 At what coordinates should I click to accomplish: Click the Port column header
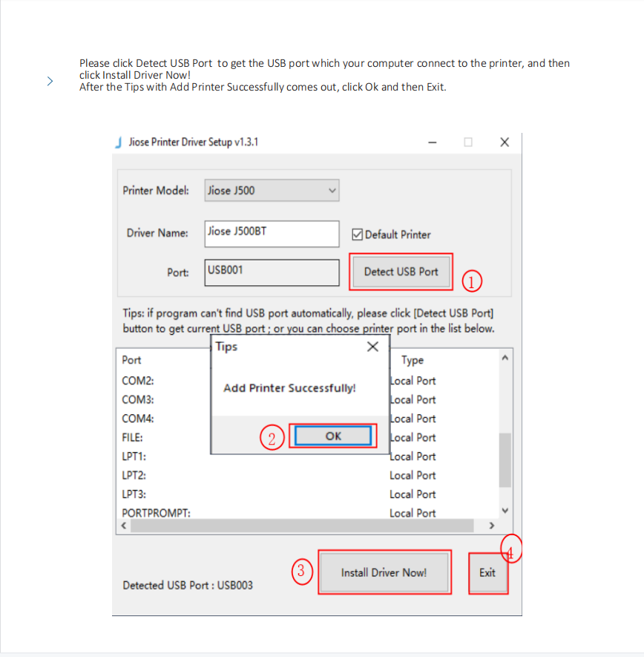[131, 360]
